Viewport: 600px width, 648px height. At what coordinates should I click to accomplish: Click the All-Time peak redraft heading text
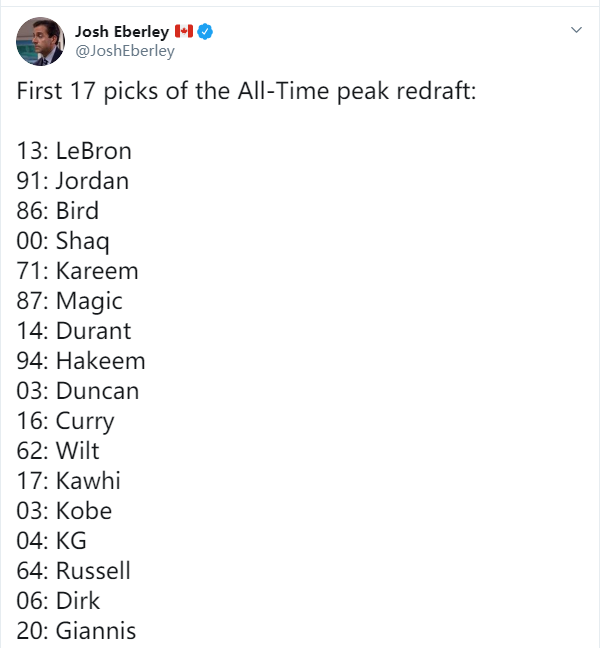click(246, 91)
